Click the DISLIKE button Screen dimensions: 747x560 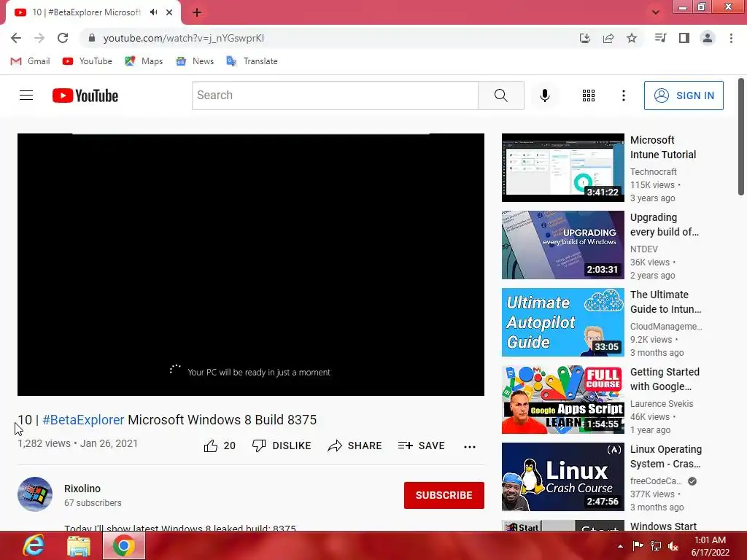click(x=282, y=446)
